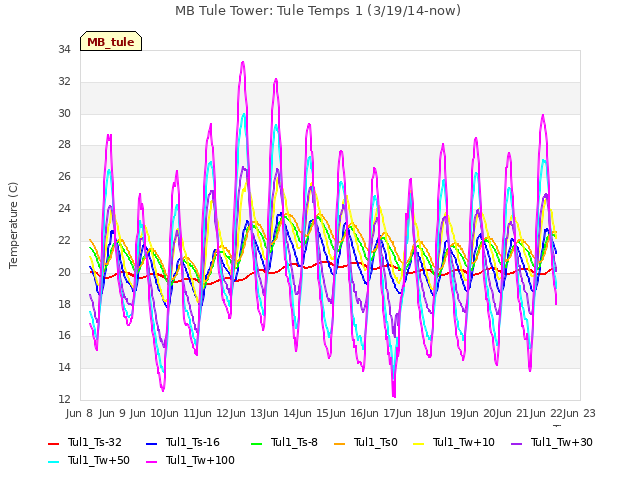
Task: Click the 18 y-axis tick label
Action: pyautogui.click(x=64, y=304)
